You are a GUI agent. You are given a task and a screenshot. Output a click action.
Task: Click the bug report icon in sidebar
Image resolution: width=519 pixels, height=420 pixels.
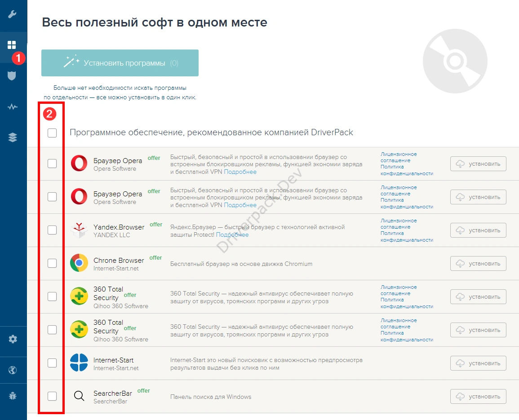click(x=13, y=396)
